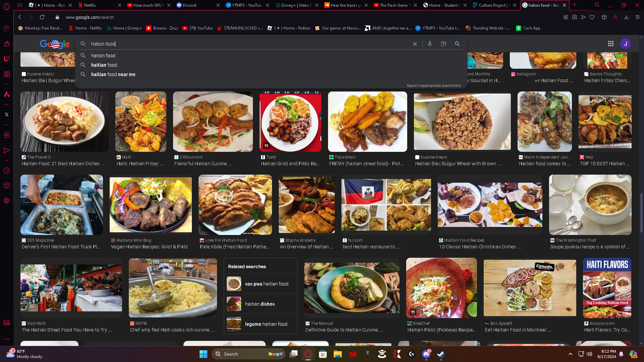Open browser downloads icon
644x362 pixels.
[626, 17]
